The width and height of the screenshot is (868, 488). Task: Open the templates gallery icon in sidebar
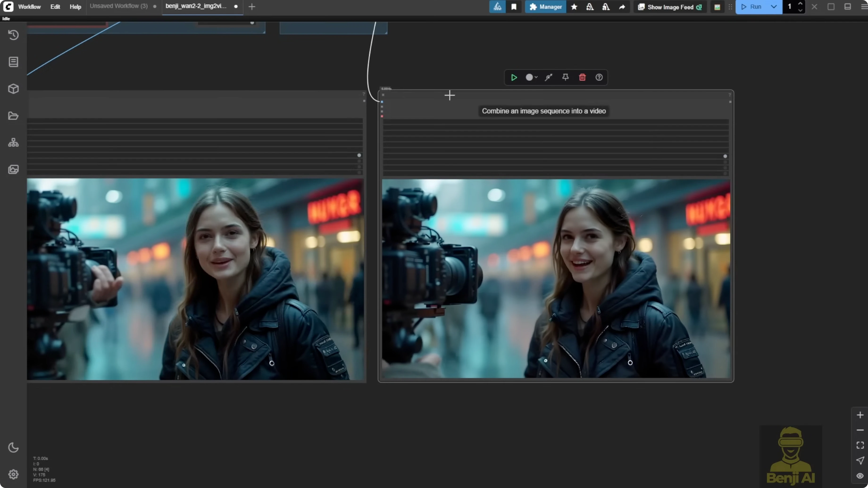(x=13, y=170)
